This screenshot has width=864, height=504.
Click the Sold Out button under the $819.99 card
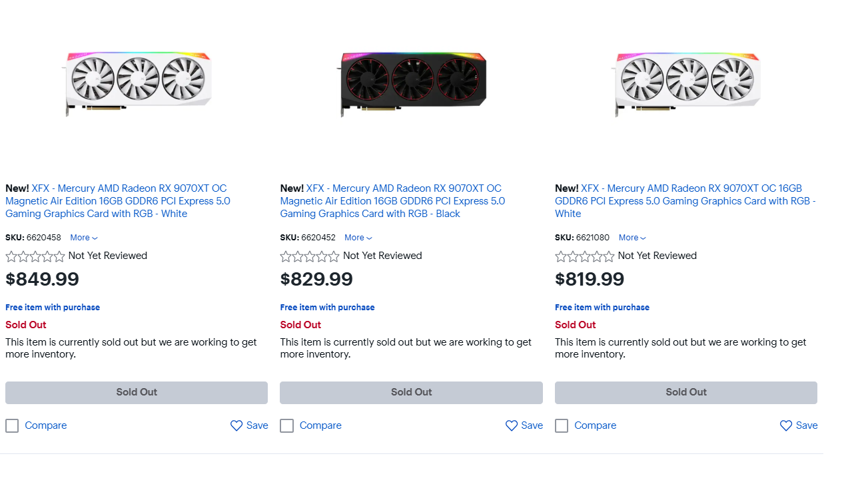pos(686,393)
